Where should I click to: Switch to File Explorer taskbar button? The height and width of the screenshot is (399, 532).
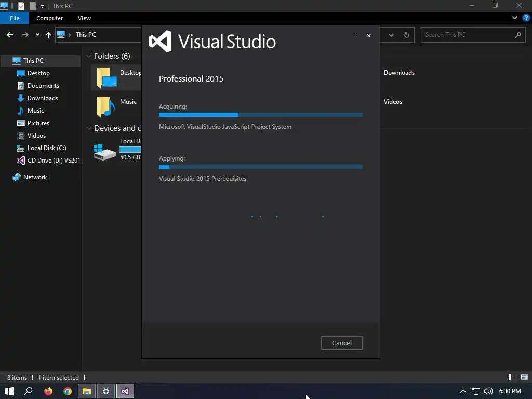pyautogui.click(x=87, y=391)
